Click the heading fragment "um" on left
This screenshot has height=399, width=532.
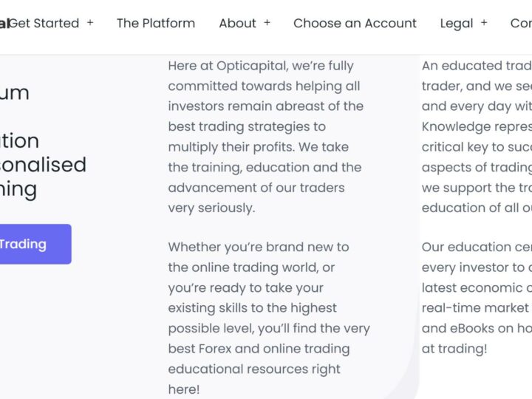click(15, 92)
